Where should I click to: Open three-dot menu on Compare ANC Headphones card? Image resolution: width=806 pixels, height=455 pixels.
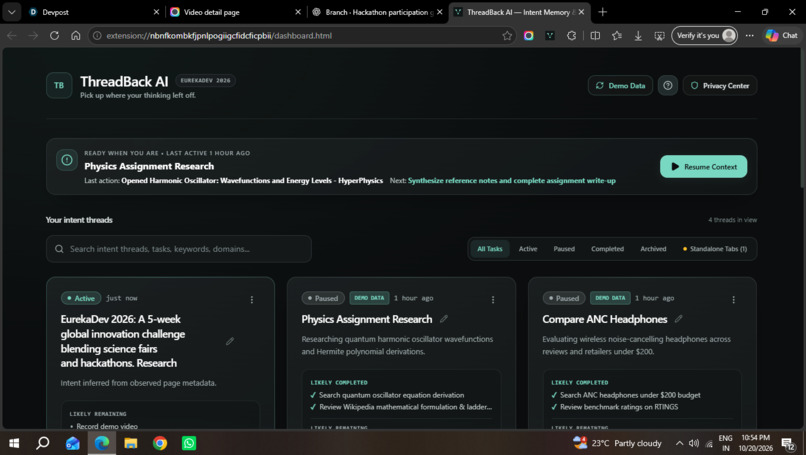(734, 299)
